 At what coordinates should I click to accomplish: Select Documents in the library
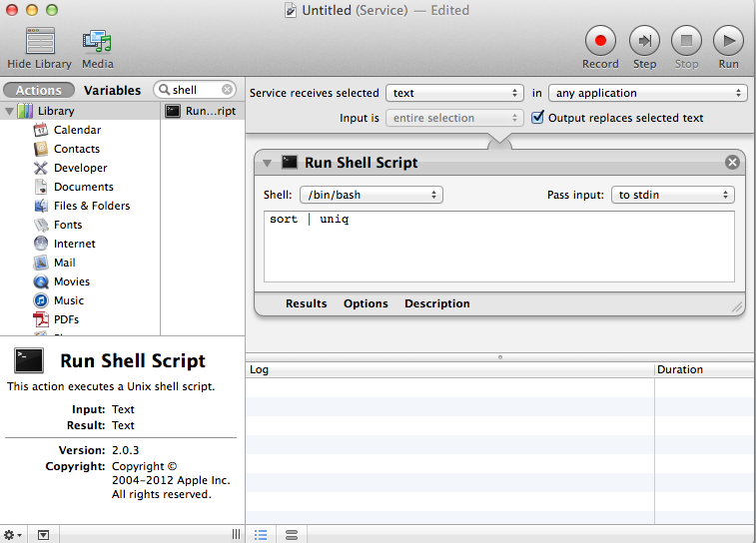pos(84,187)
